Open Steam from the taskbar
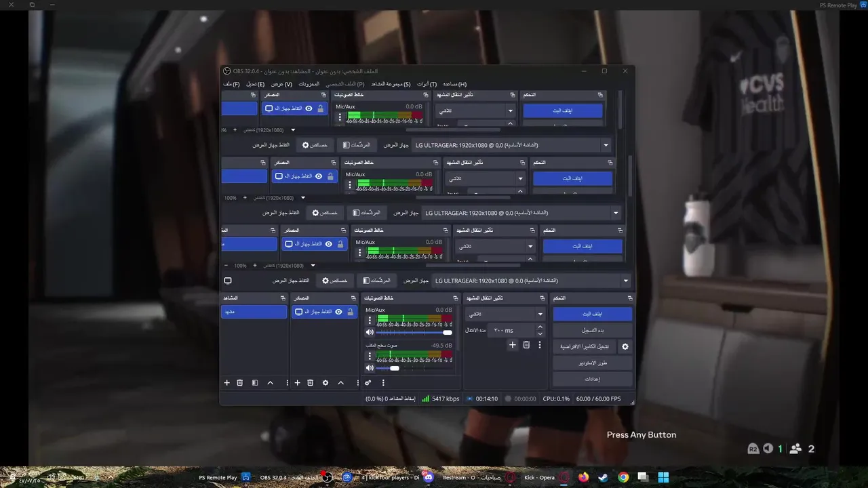The height and width of the screenshot is (488, 868). tap(604, 477)
